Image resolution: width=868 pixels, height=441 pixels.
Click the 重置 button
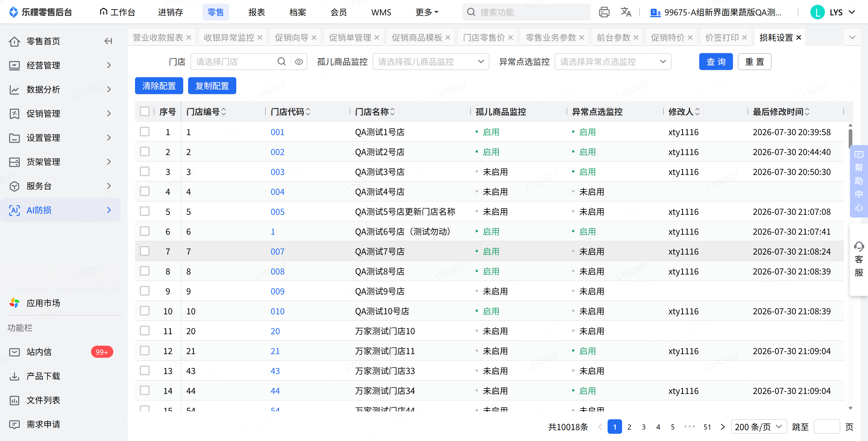[x=754, y=62]
